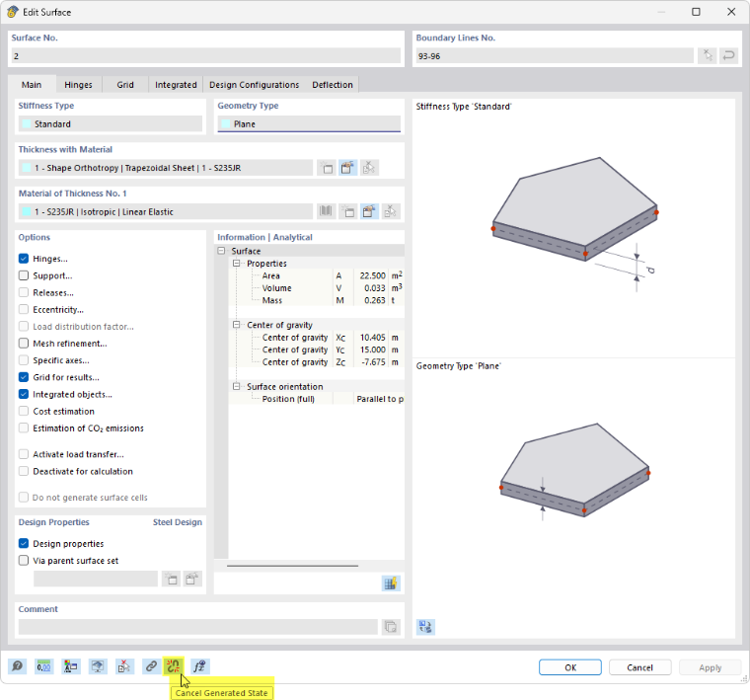The image size is (750, 700).
Task: Click the Plane geometry cyan color swatch
Action: 226,124
